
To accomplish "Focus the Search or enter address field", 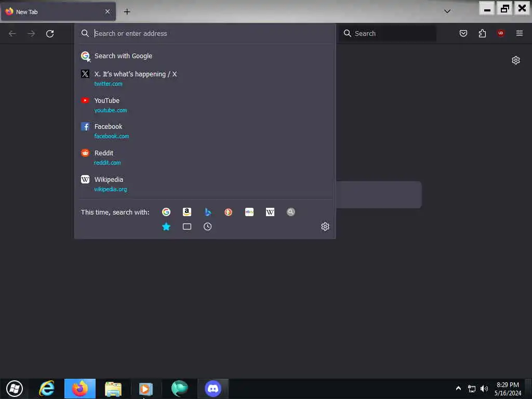I will pos(205,33).
